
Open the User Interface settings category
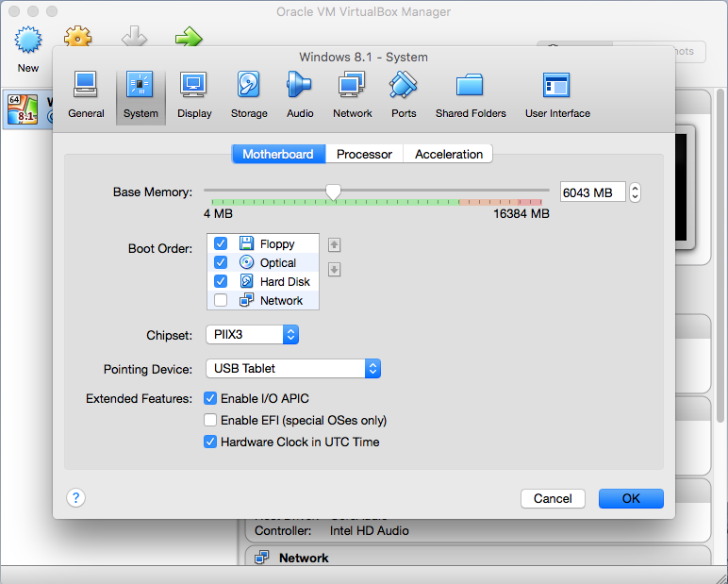click(557, 95)
